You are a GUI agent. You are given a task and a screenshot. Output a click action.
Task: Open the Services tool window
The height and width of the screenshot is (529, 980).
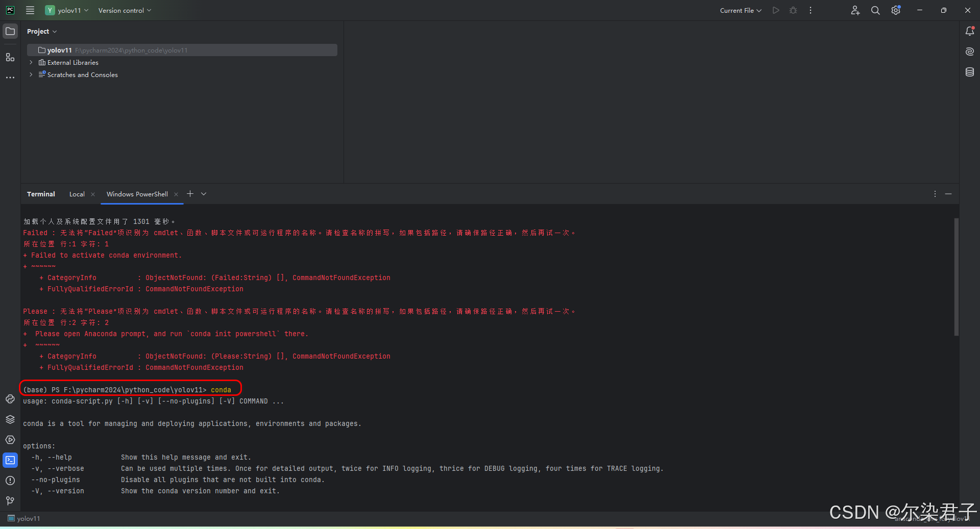[10, 440]
